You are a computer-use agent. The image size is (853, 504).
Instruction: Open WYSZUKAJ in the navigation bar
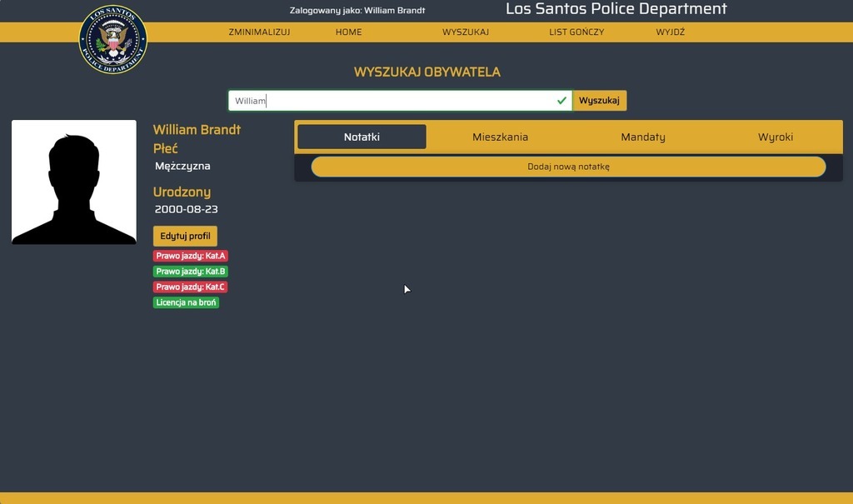point(466,32)
